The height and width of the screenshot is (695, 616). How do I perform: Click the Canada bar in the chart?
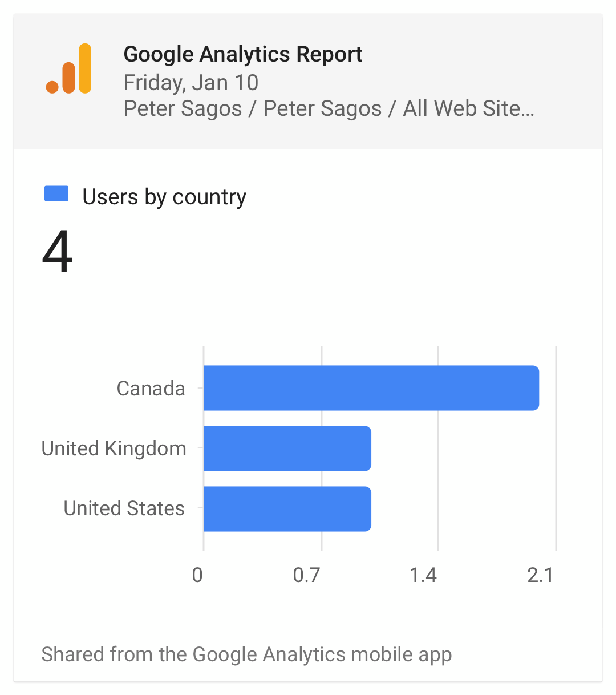371,388
